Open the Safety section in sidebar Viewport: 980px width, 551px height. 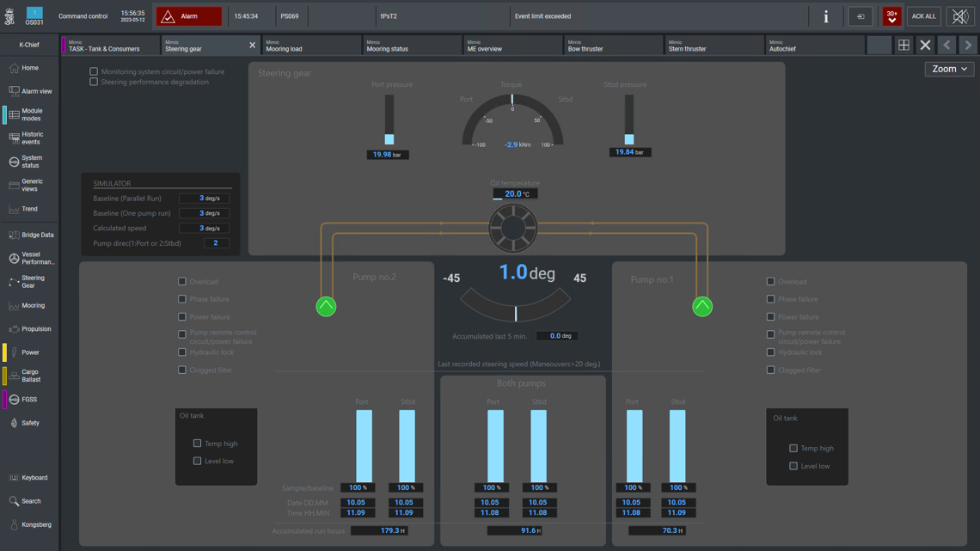[30, 423]
